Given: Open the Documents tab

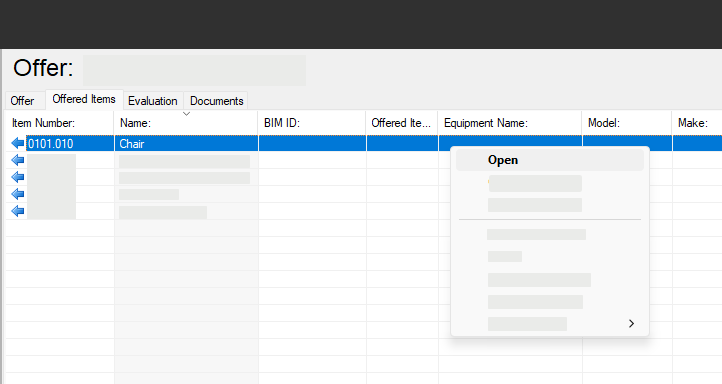Looking at the screenshot, I should 216,101.
